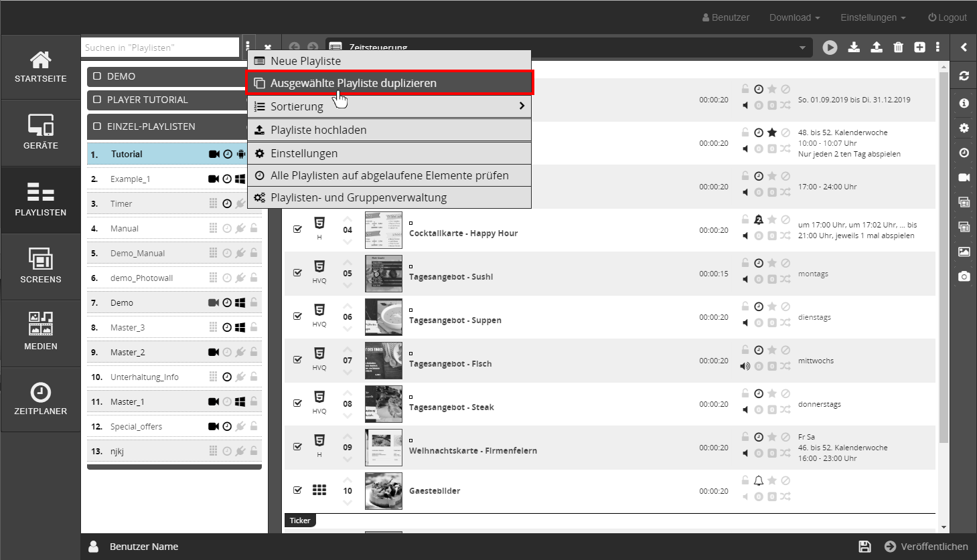Click the refresh icon in right sidebar
The height and width of the screenshot is (560, 977).
click(x=964, y=76)
